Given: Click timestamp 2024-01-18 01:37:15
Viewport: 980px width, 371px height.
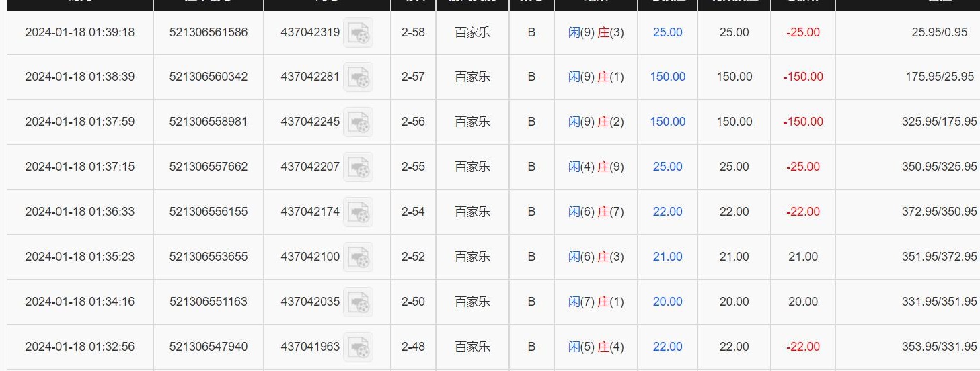Looking at the screenshot, I should pyautogui.click(x=80, y=167).
